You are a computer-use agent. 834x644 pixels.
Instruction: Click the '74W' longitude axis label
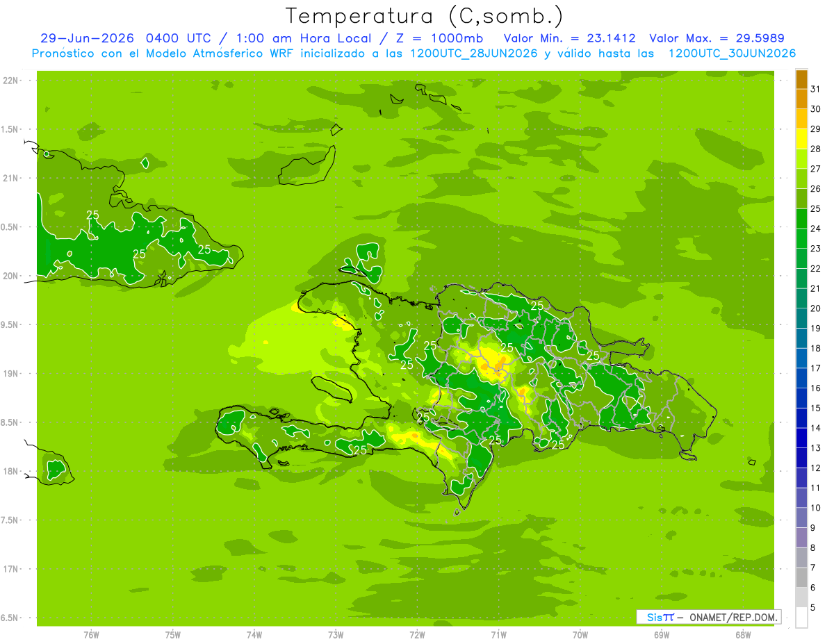(254, 635)
